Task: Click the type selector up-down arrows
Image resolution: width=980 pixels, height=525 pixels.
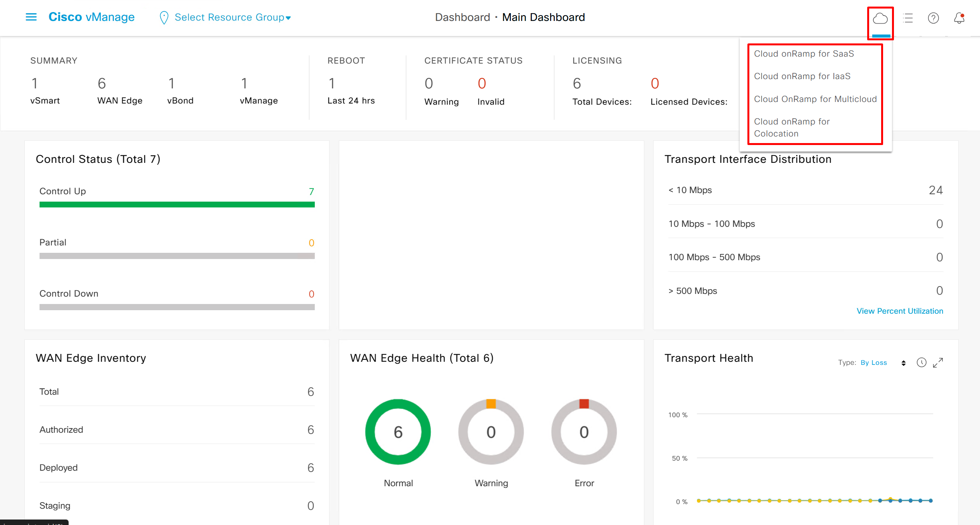Action: (903, 363)
